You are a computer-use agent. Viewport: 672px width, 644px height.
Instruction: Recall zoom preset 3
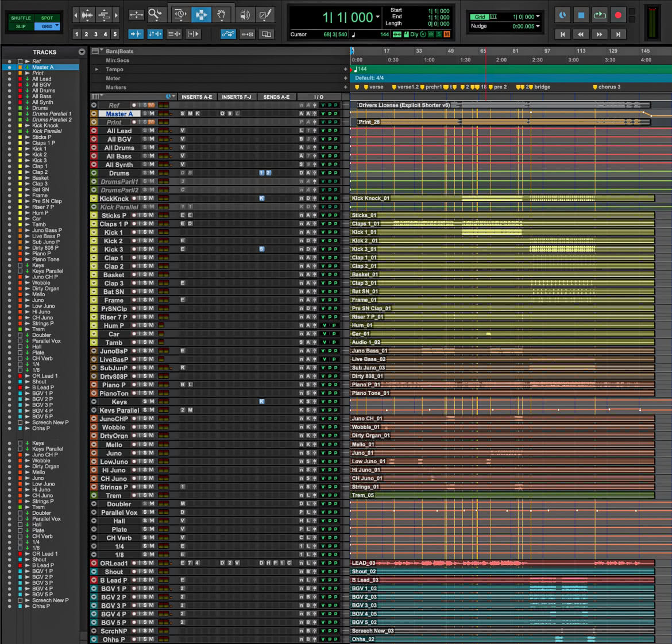[95, 34]
